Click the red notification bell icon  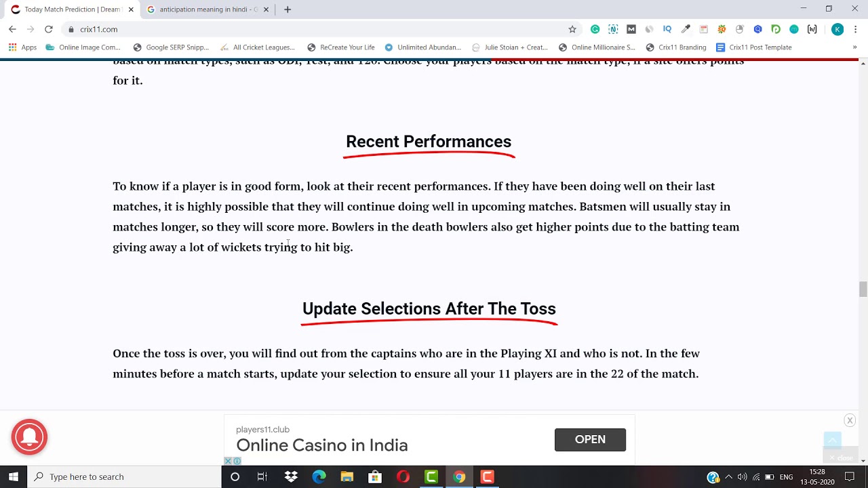pyautogui.click(x=29, y=437)
